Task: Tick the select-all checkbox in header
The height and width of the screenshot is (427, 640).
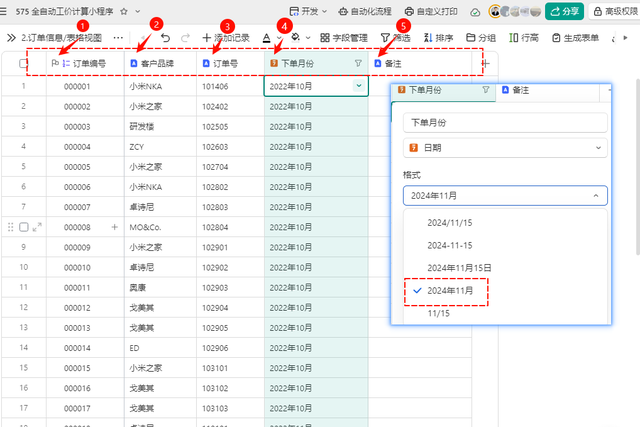Action: pyautogui.click(x=23, y=64)
